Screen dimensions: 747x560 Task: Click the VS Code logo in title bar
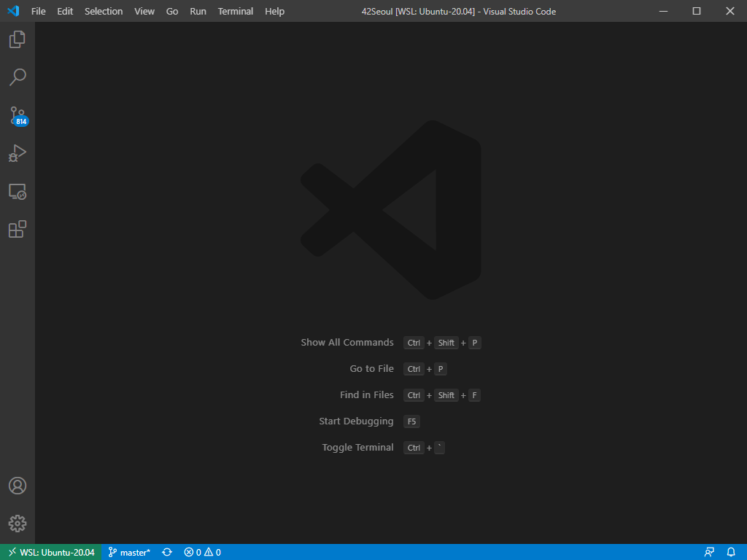[13, 11]
